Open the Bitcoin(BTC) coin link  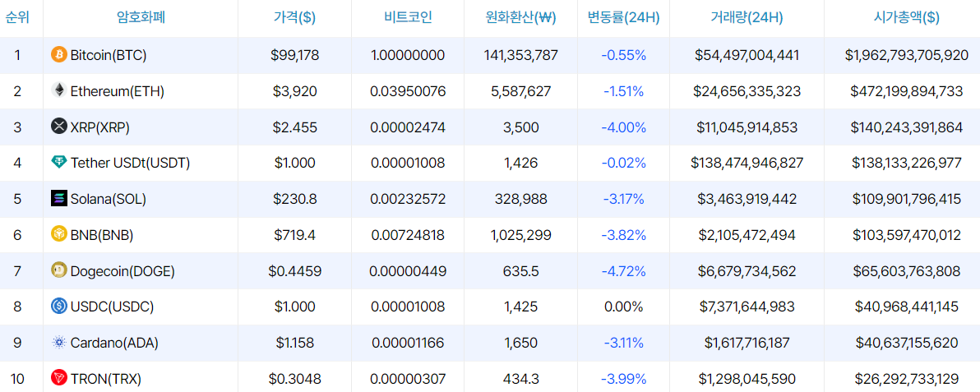pos(109,55)
